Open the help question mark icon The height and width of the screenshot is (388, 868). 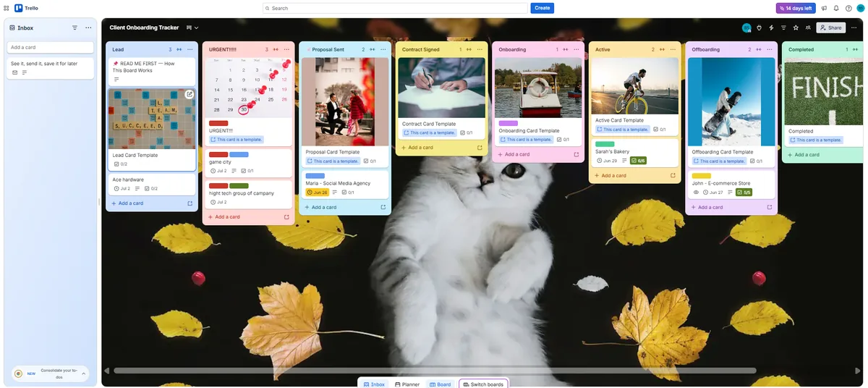848,8
